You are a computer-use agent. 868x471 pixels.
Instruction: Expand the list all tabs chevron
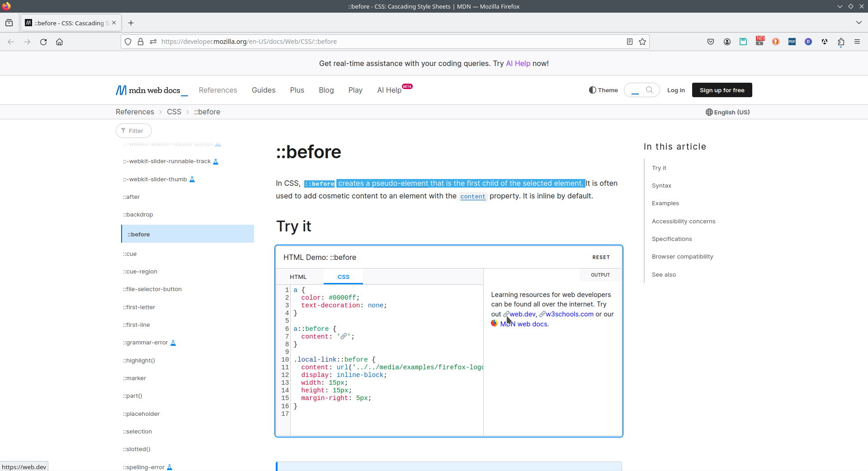859,23
